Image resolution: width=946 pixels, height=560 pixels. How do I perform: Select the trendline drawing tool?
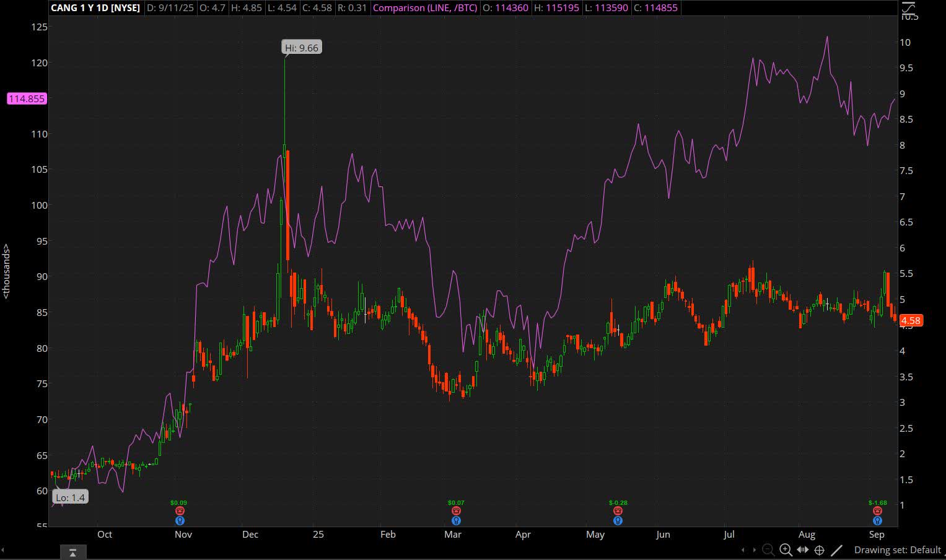point(836,550)
